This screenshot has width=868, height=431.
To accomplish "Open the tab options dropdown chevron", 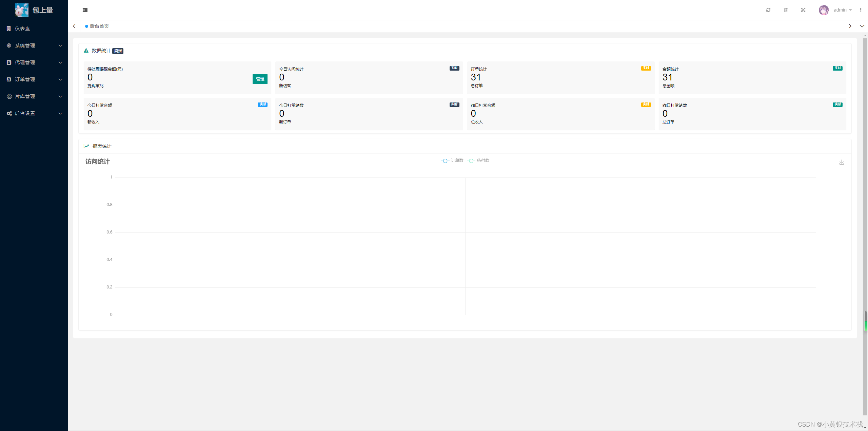I will click(x=862, y=26).
